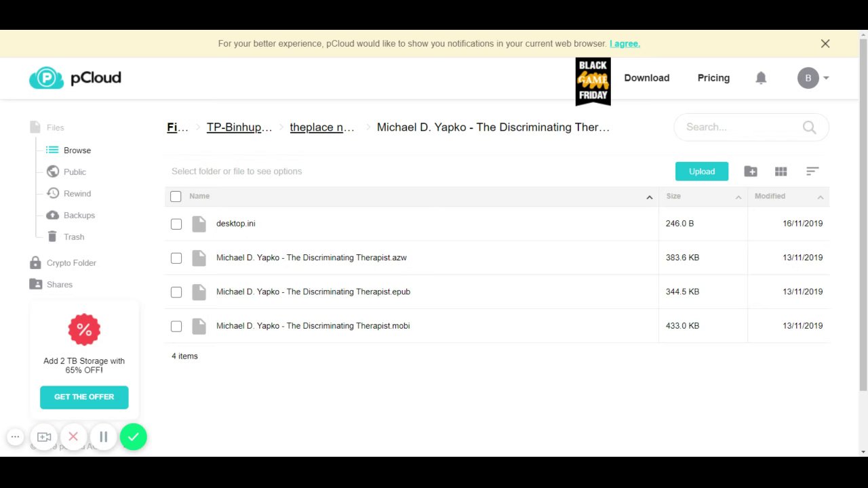The height and width of the screenshot is (488, 868).
Task: Click the Upload button
Action: (x=702, y=171)
